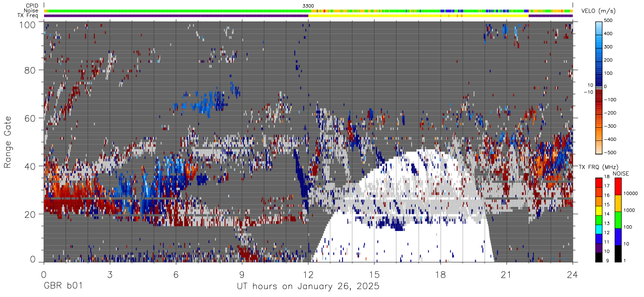The width and height of the screenshot is (644, 297).
Task: Click the purple TX Freq bar before 12 UT
Action: coord(176,16)
